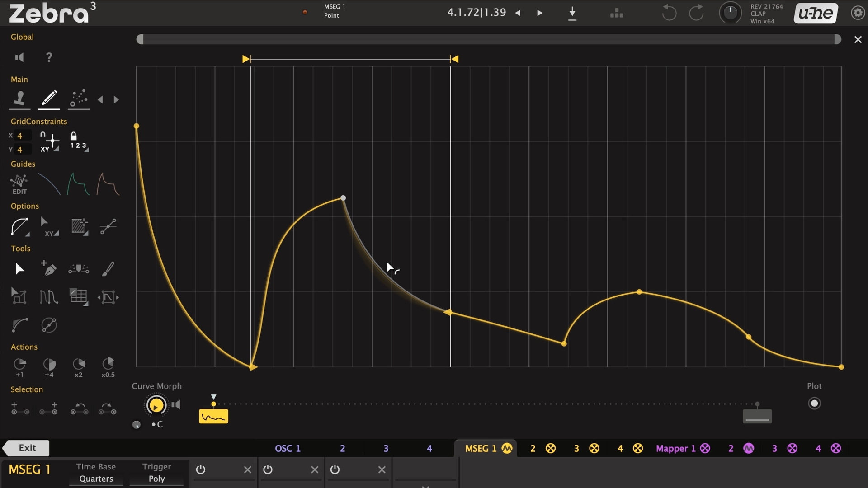The width and height of the screenshot is (868, 488).
Task: Open the settings gear icon
Action: click(x=858, y=13)
